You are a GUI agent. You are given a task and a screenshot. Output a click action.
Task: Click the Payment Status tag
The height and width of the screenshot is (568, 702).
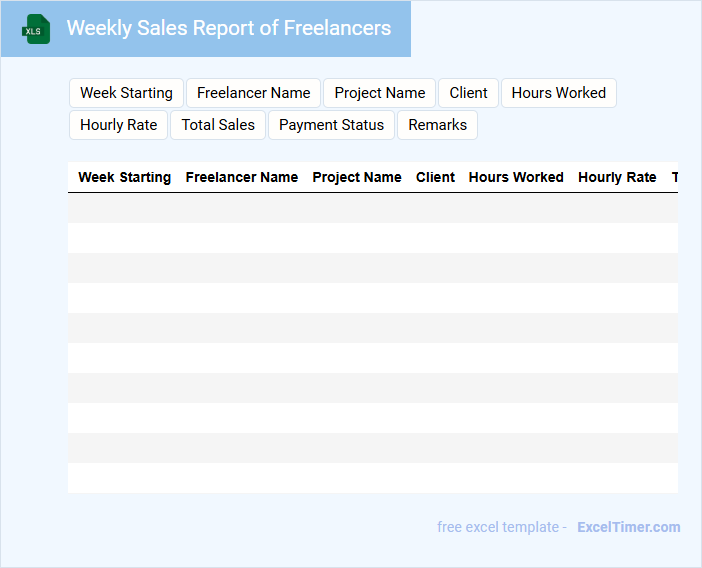click(x=331, y=125)
